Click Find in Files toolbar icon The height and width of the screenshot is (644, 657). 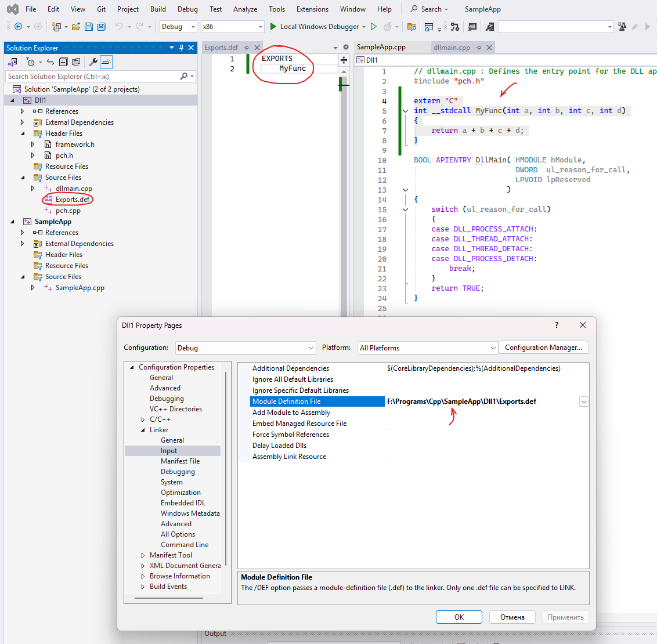[x=411, y=27]
